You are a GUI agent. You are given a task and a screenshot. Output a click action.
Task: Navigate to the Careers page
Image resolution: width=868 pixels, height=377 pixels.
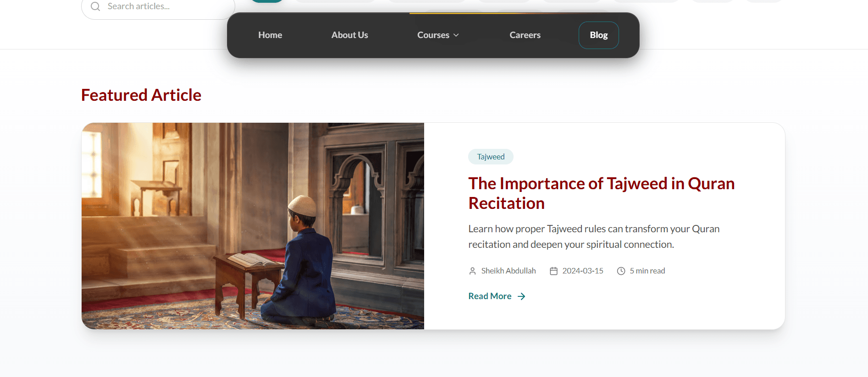pos(525,35)
